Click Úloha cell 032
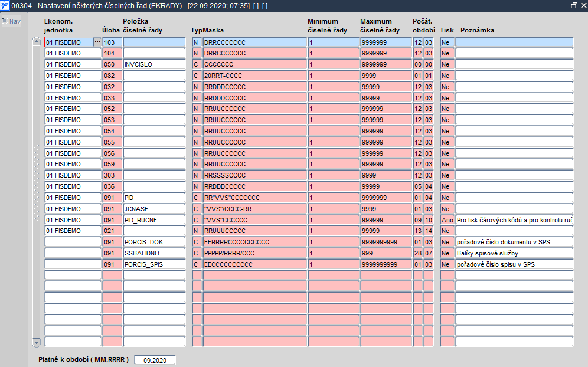This screenshot has width=588, height=367. 112,87
